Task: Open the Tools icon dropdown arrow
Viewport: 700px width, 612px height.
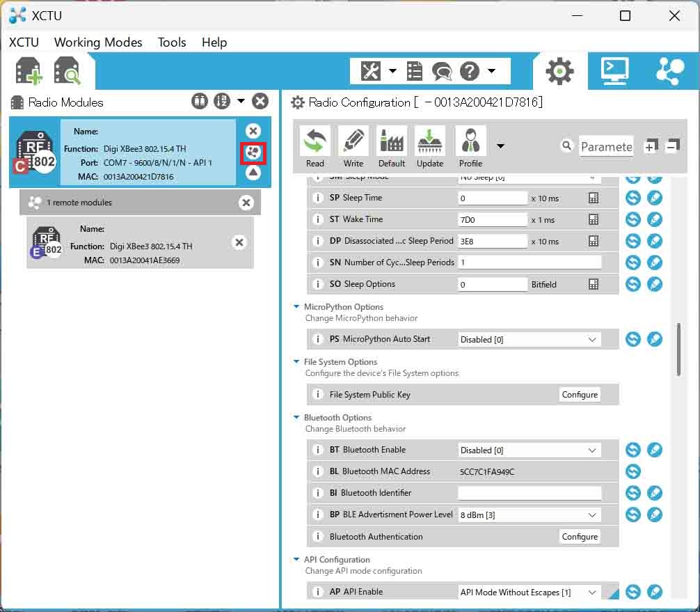Action: 392,70
